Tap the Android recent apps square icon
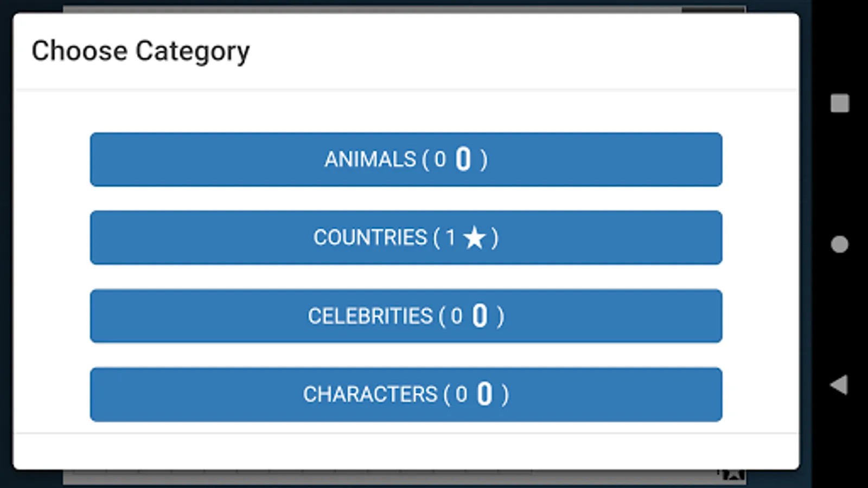Viewport: 868px width, 488px height. click(840, 103)
